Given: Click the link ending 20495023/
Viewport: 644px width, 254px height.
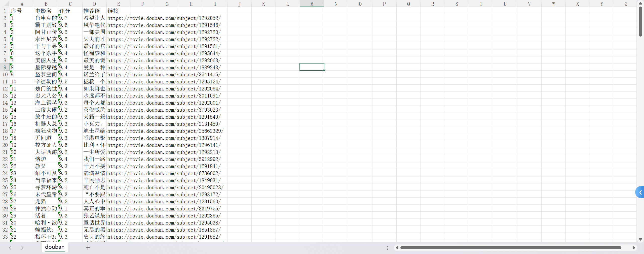Looking at the screenshot, I should [165, 187].
